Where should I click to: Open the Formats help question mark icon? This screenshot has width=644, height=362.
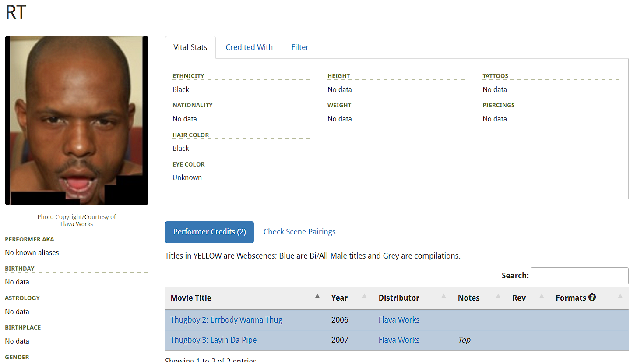point(592,297)
